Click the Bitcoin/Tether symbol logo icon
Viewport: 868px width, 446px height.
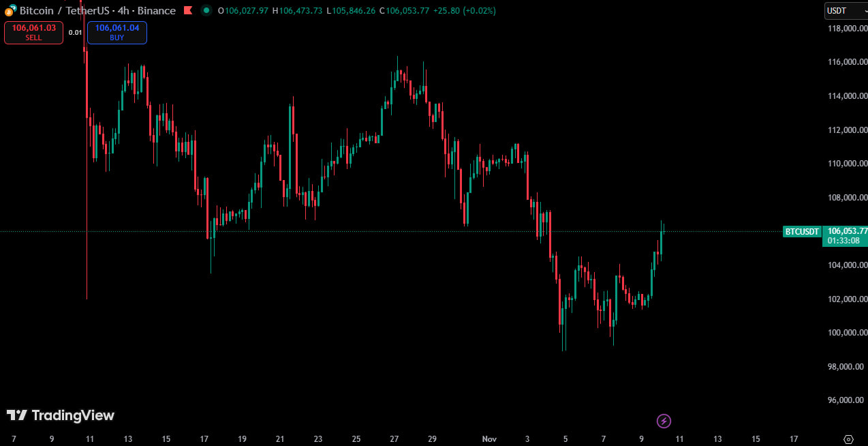(10, 10)
